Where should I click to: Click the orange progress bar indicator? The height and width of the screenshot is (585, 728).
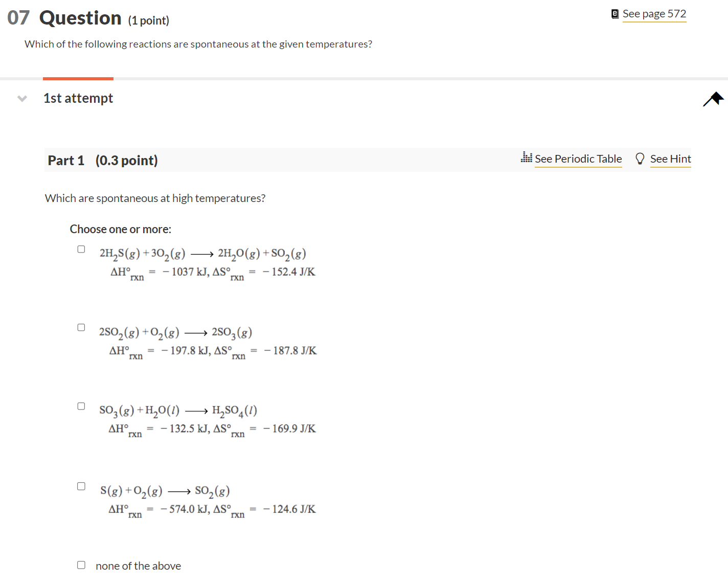78,78
